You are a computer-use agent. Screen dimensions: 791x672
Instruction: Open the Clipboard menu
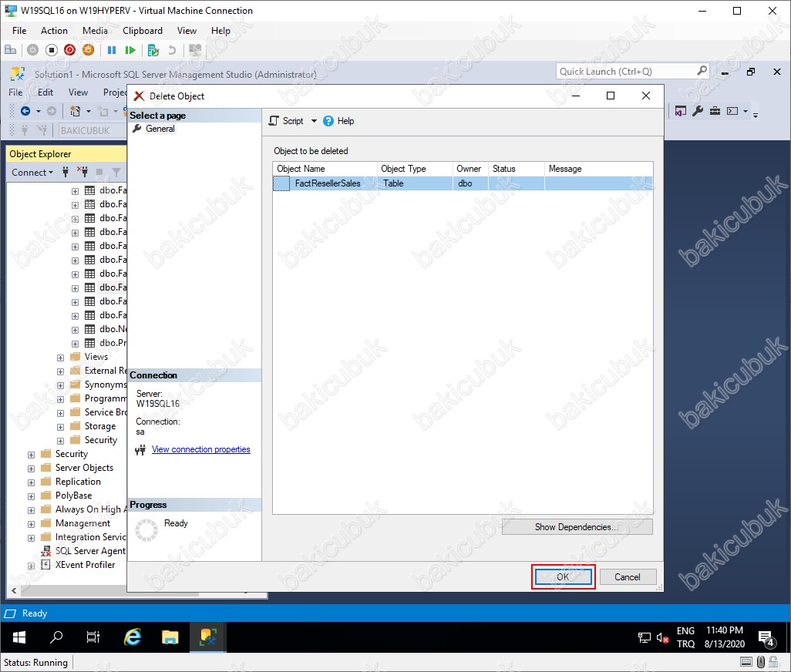[x=143, y=31]
